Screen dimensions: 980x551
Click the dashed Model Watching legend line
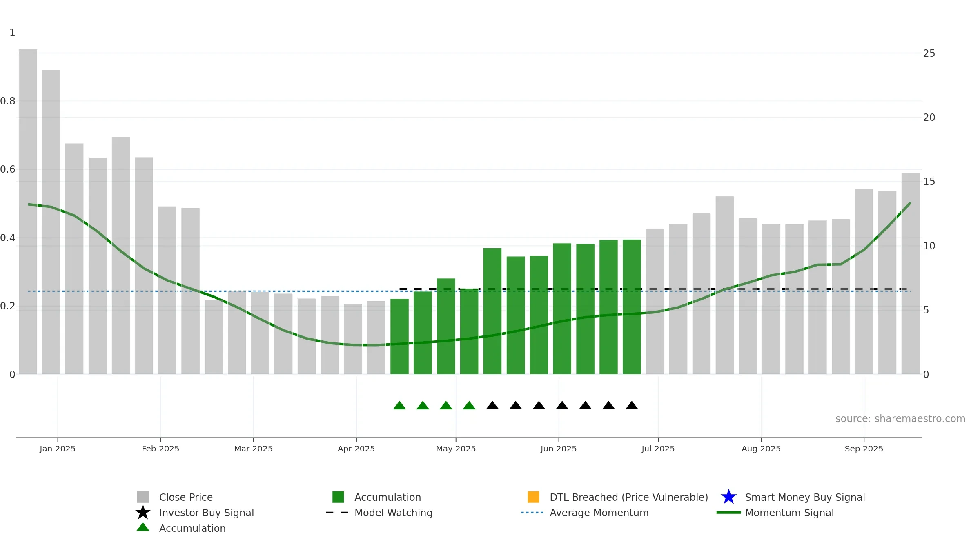(337, 513)
